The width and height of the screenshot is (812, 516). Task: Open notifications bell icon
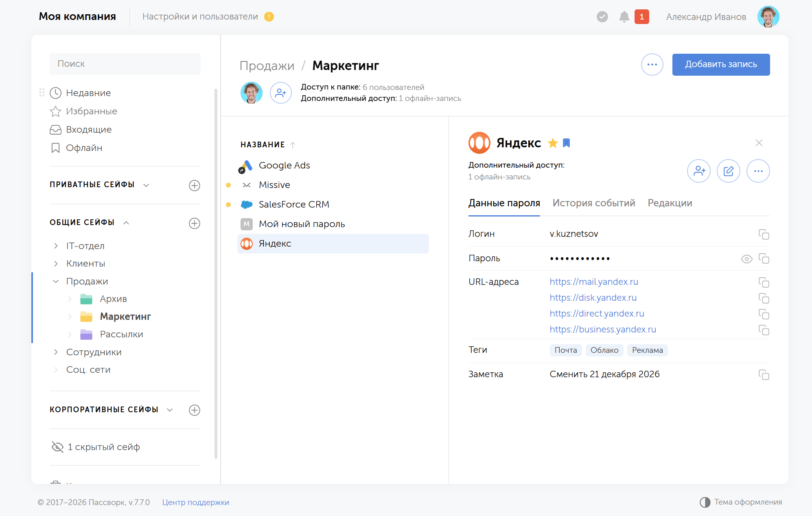624,17
